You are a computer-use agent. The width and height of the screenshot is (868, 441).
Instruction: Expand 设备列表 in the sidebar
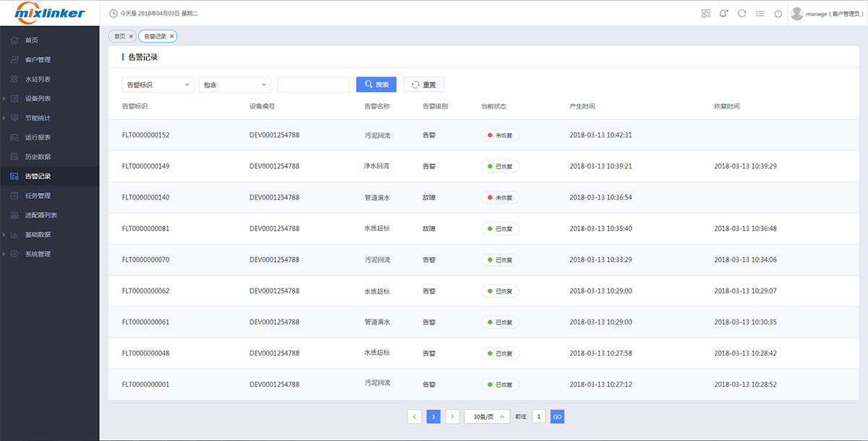(38, 98)
